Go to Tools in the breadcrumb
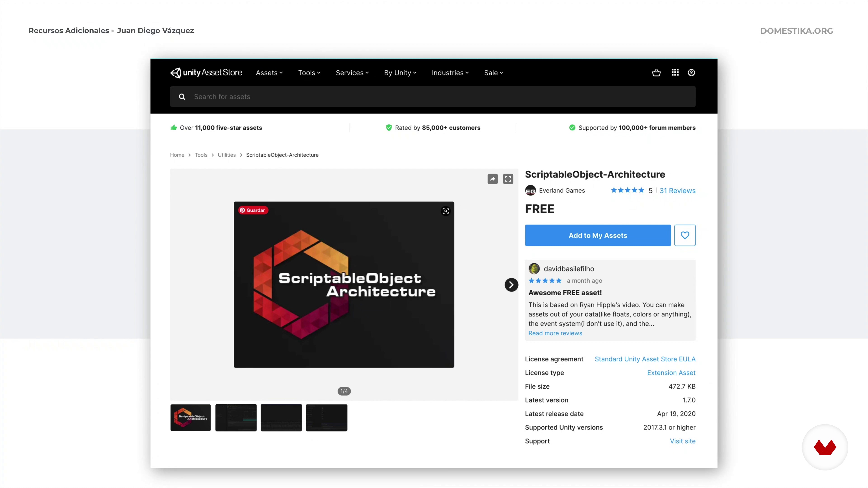 click(x=201, y=155)
